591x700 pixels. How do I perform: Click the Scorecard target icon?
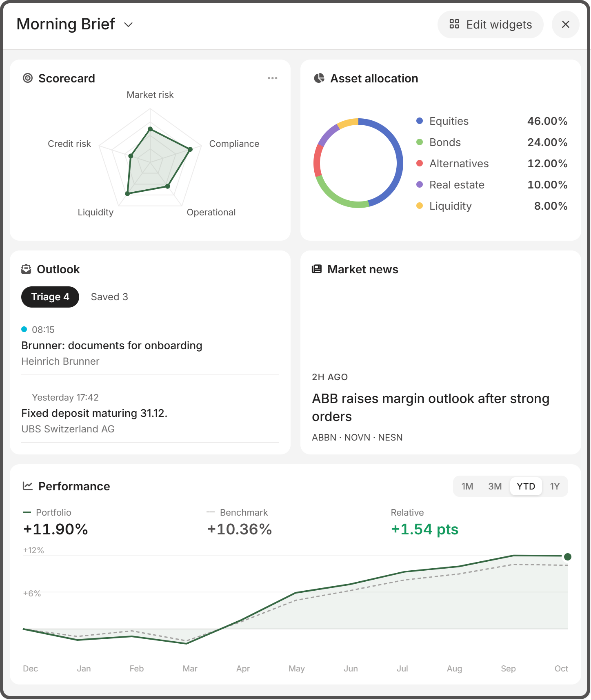tap(28, 78)
